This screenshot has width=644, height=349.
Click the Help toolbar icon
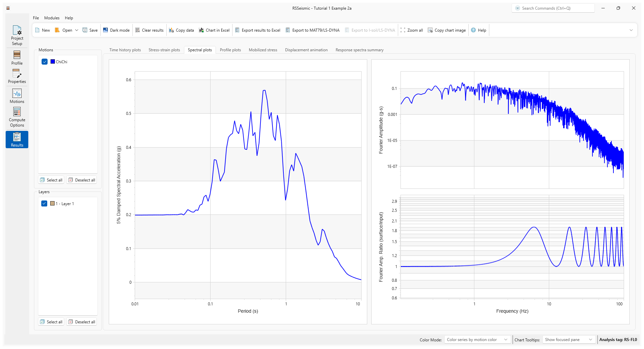pos(473,30)
